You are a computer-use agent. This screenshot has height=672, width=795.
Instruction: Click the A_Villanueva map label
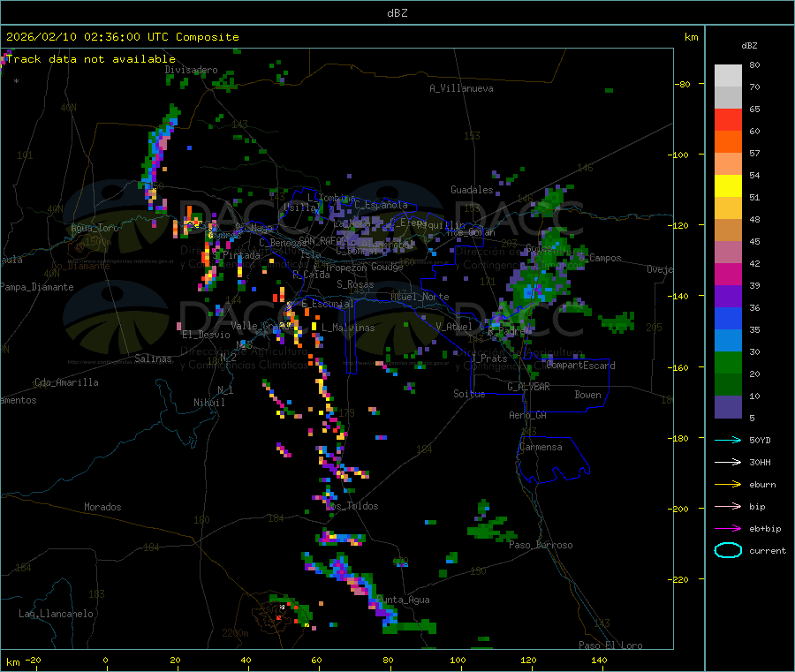[461, 88]
